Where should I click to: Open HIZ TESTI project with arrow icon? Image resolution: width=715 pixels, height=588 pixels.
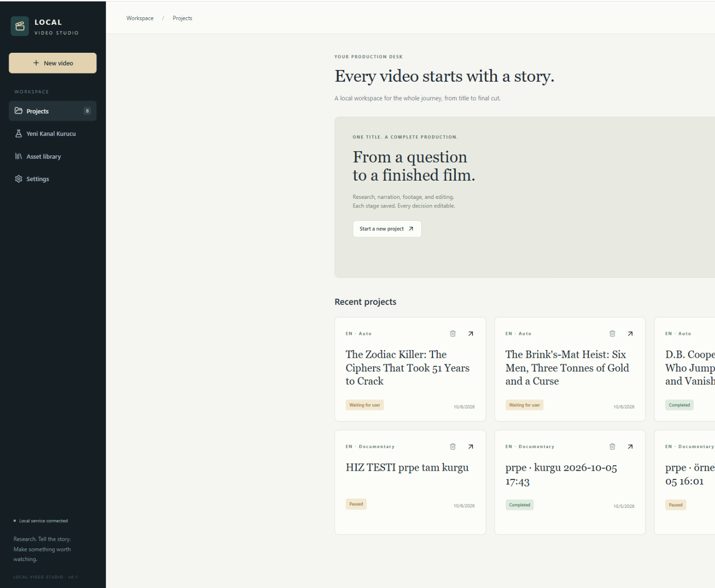point(471,447)
